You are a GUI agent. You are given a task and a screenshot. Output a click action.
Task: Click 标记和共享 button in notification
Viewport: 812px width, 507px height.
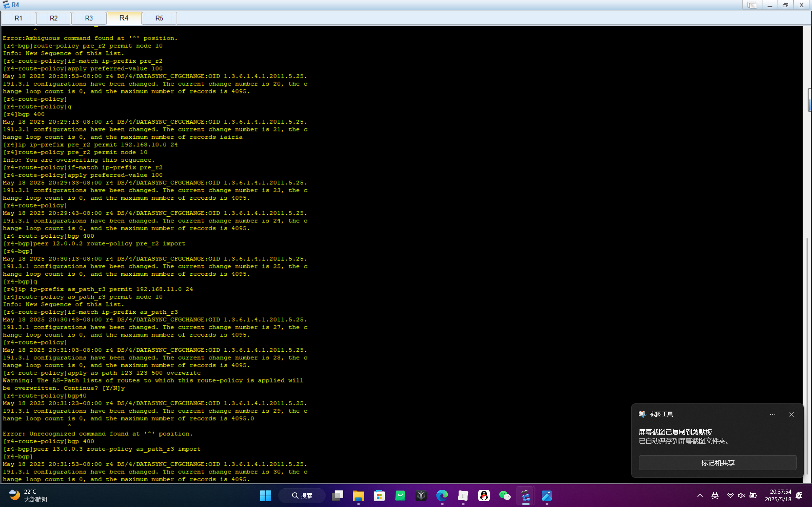717,463
